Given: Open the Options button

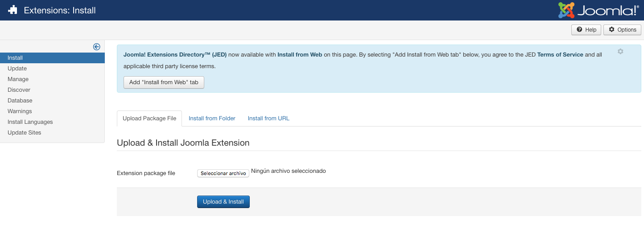Looking at the screenshot, I should 622,30.
